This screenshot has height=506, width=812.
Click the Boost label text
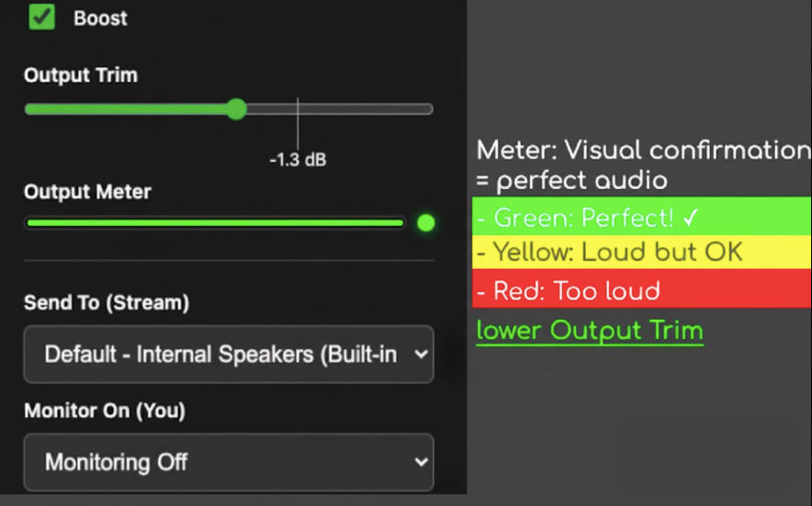[100, 18]
